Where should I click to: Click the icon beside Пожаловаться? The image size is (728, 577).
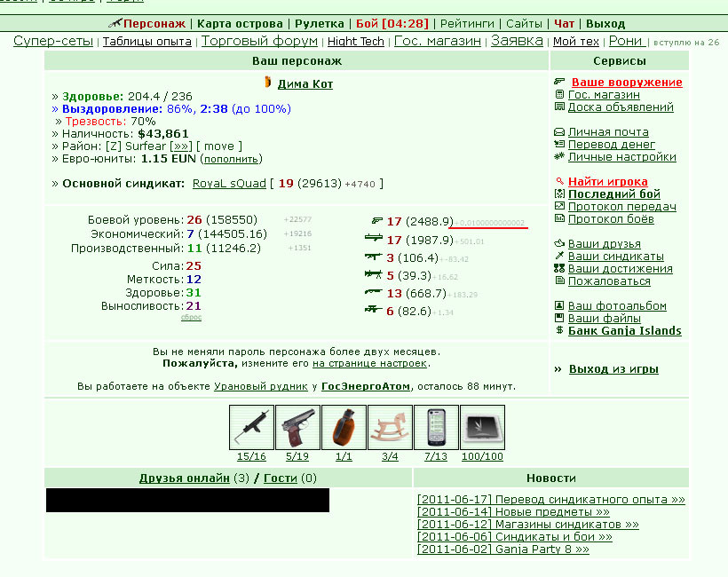pyautogui.click(x=560, y=281)
